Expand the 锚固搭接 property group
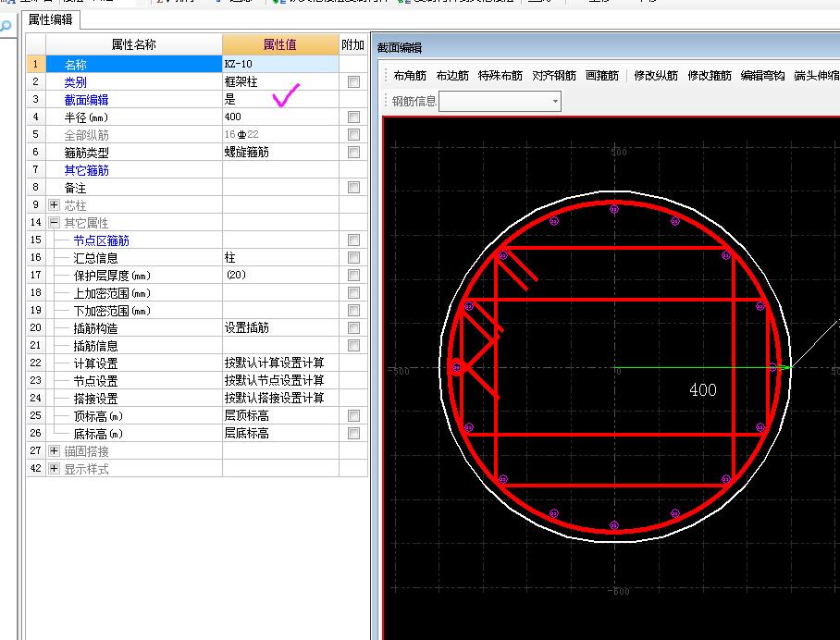 pos(54,451)
